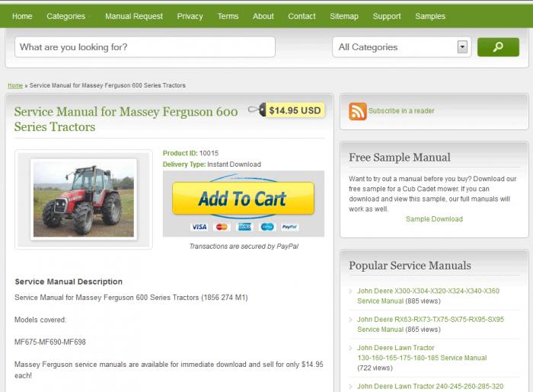Open the Contact page
Image resolution: width=533 pixels, height=392 pixels.
coord(302,16)
